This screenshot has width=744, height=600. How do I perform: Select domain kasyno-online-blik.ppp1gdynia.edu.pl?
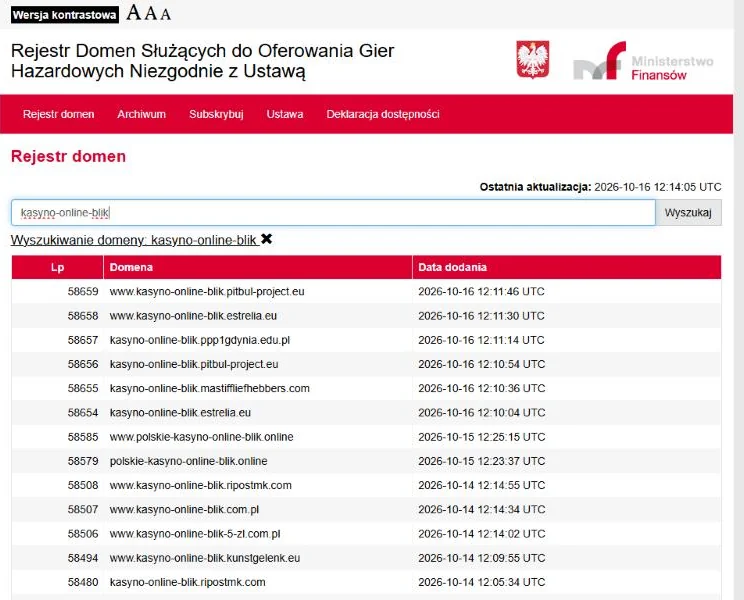[200, 340]
